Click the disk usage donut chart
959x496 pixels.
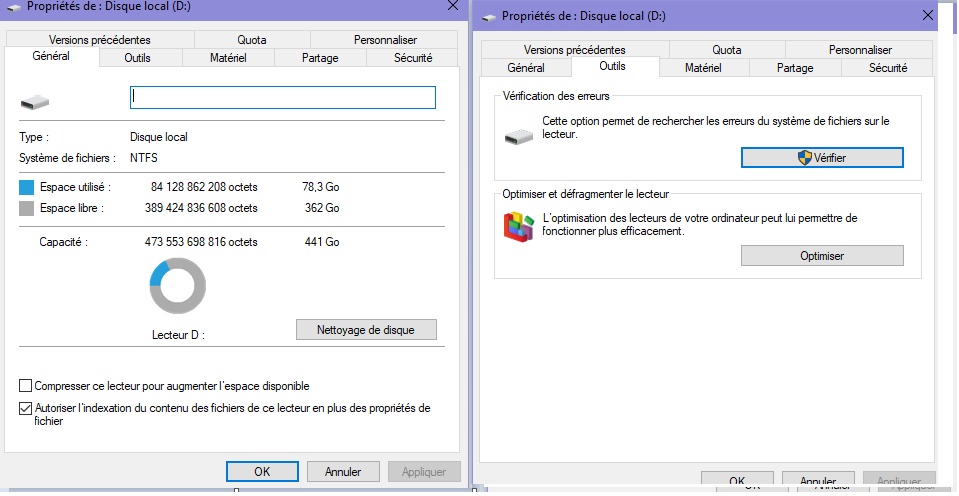point(177,287)
